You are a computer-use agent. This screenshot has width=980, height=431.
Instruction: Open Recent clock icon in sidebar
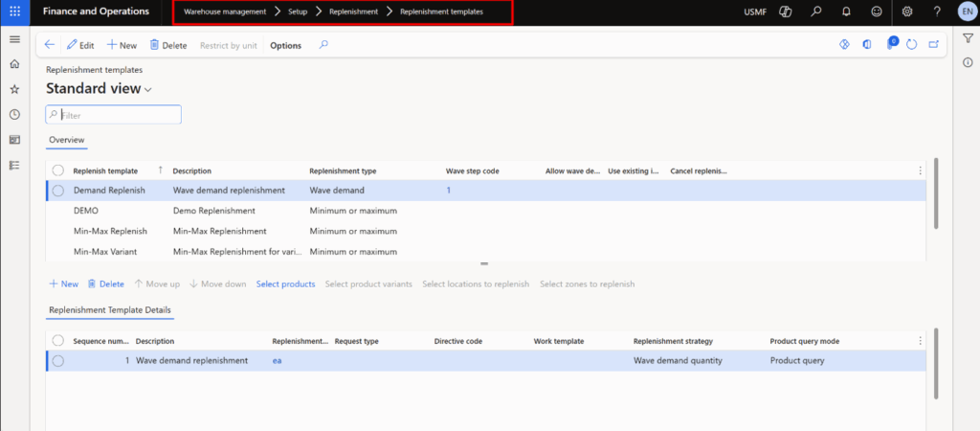coord(14,115)
